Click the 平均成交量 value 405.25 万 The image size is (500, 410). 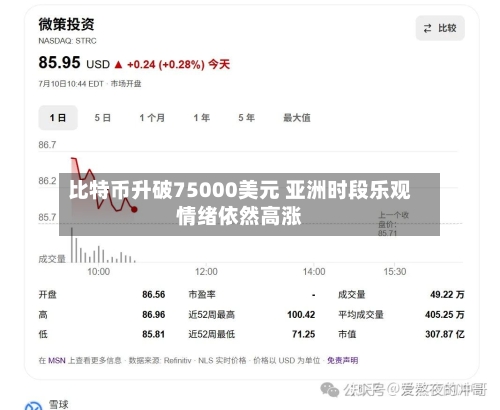[445, 314]
